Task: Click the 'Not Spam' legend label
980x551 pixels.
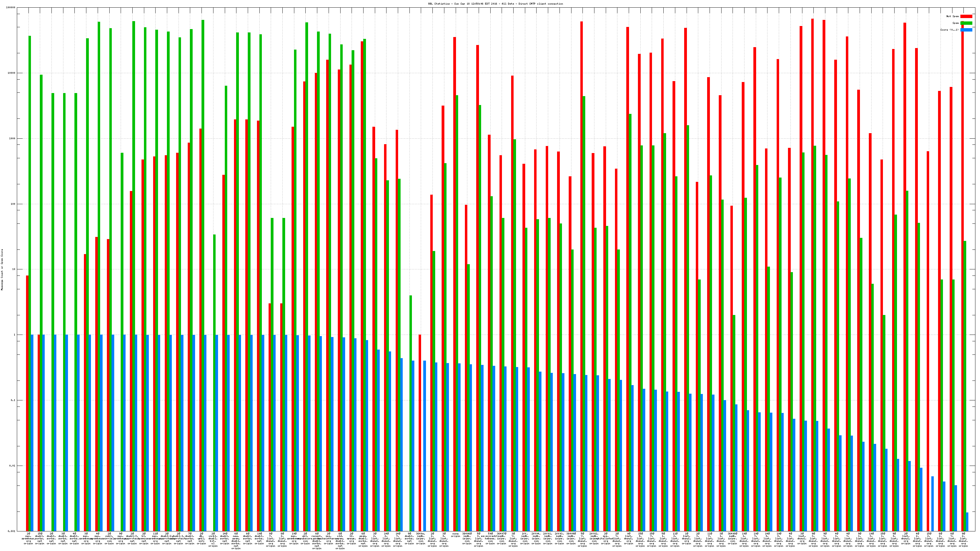Action: pos(953,16)
